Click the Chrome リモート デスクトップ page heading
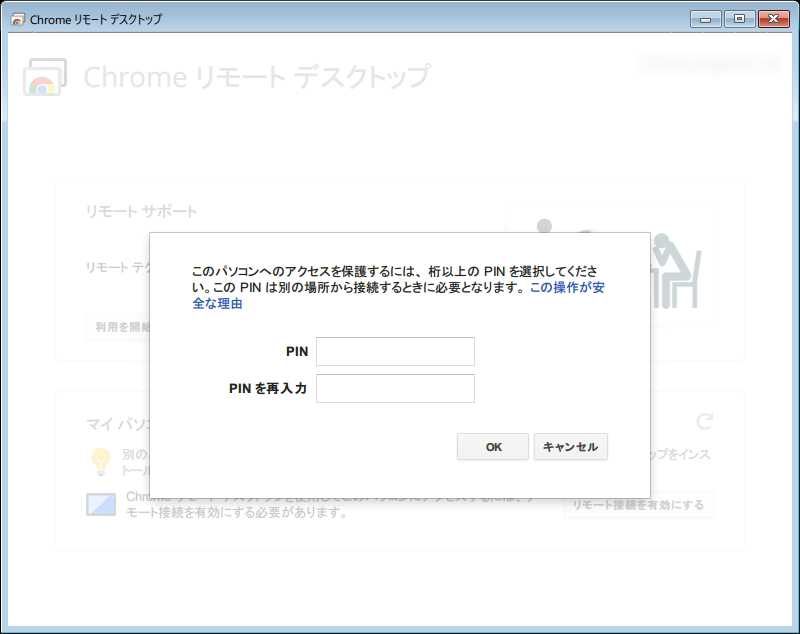Screen dimensions: 800x634 (x=257, y=77)
